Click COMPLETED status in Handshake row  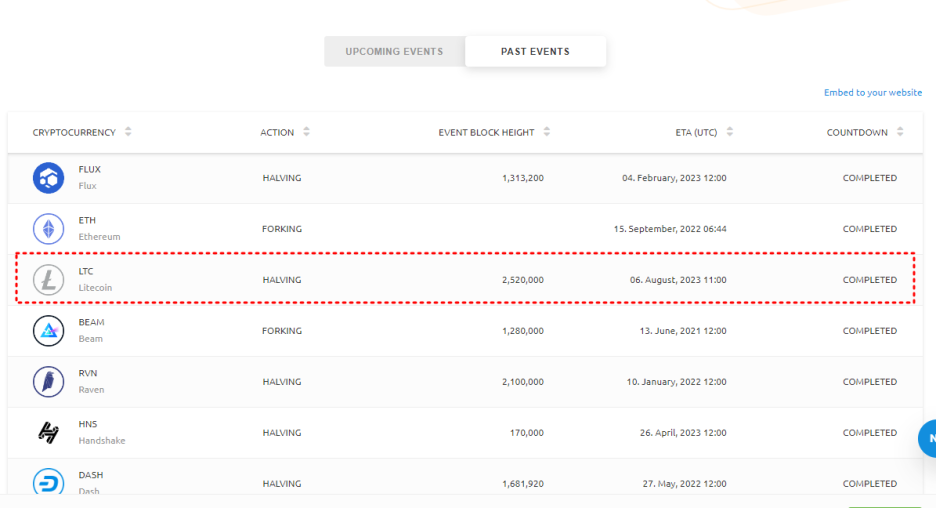point(870,432)
